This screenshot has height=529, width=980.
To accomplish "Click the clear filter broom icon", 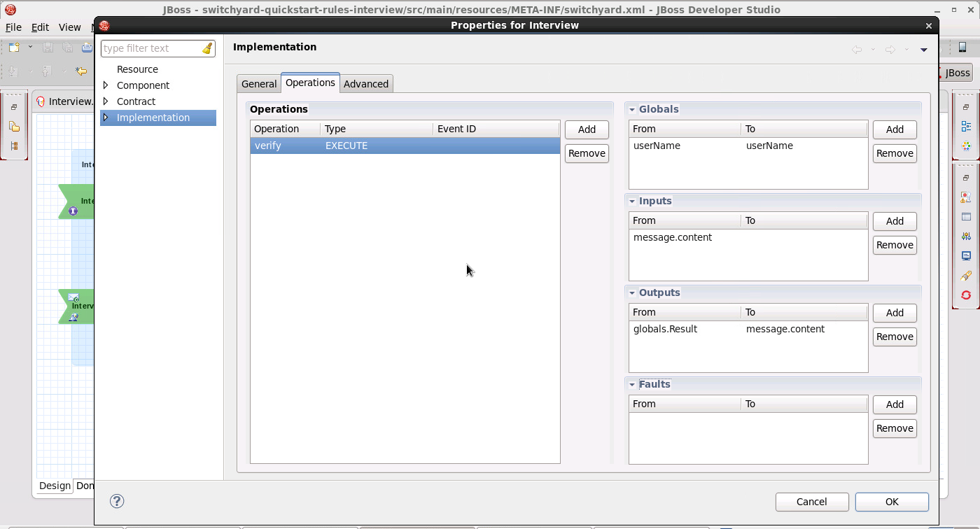I will [x=207, y=48].
